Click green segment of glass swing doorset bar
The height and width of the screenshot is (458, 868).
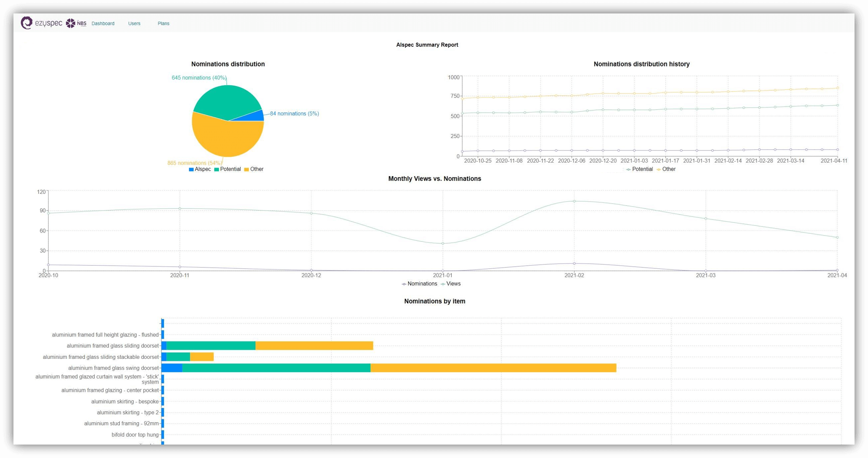(x=276, y=368)
